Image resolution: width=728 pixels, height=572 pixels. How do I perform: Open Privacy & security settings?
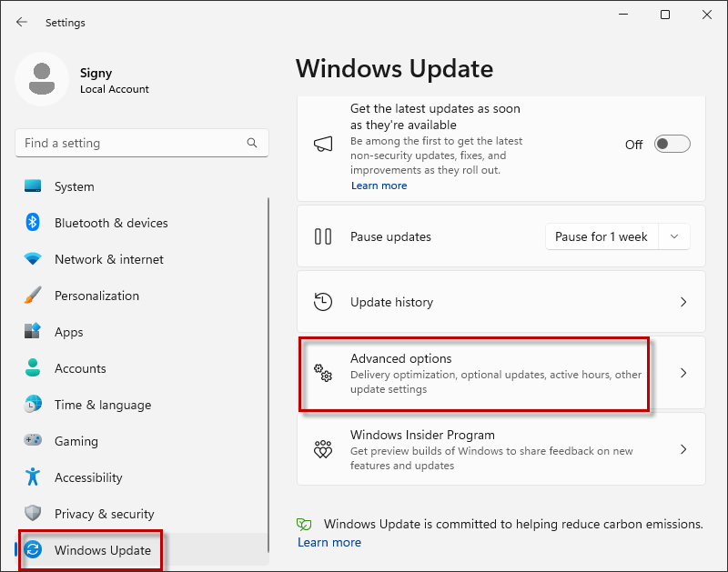point(142,513)
